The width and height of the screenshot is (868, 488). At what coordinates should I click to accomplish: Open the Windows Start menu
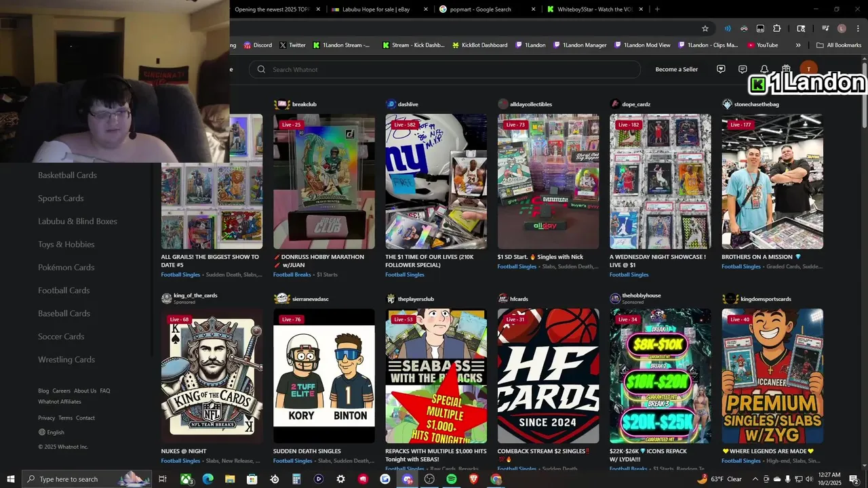[x=11, y=479]
